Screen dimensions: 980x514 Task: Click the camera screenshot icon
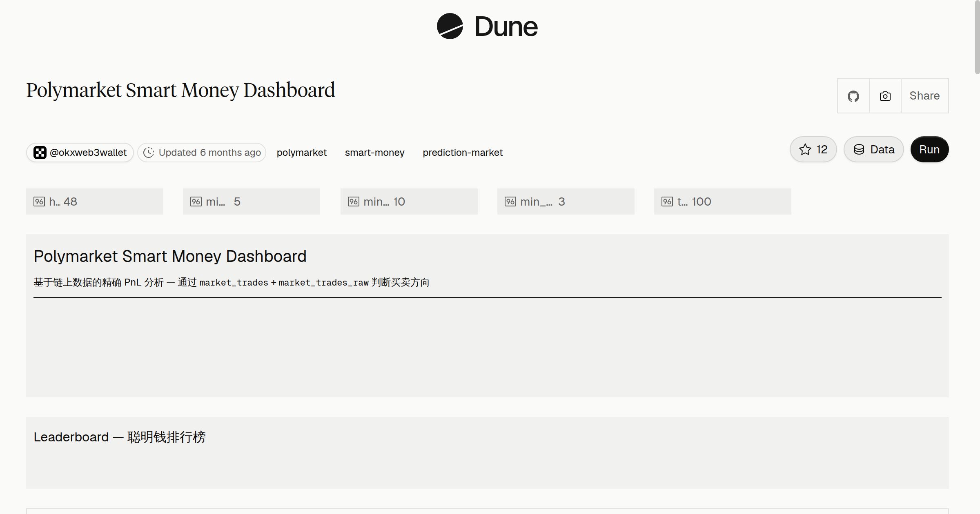click(885, 96)
